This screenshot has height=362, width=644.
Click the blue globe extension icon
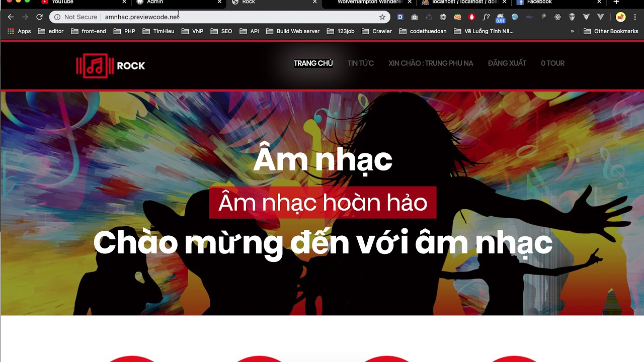coord(515,17)
